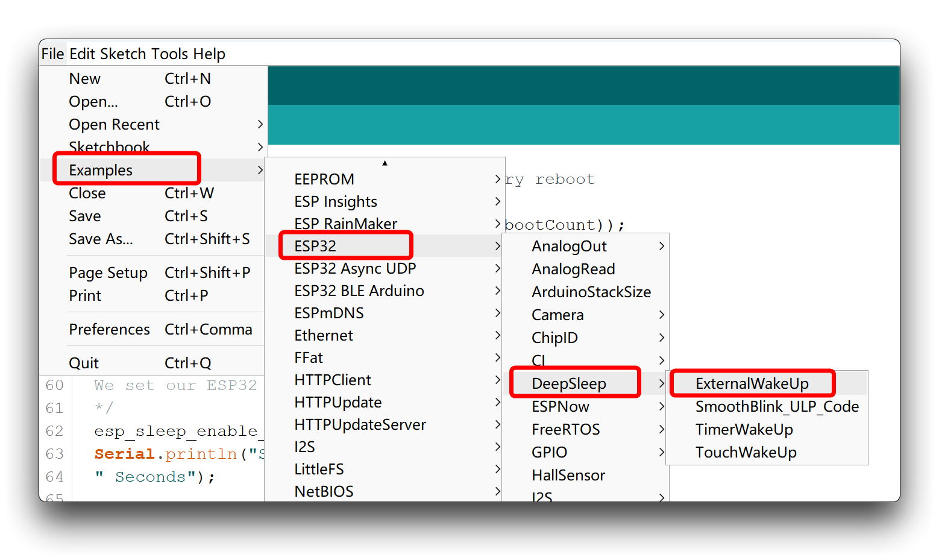Open the Sketch menu
The width and height of the screenshot is (939, 560).
[123, 54]
